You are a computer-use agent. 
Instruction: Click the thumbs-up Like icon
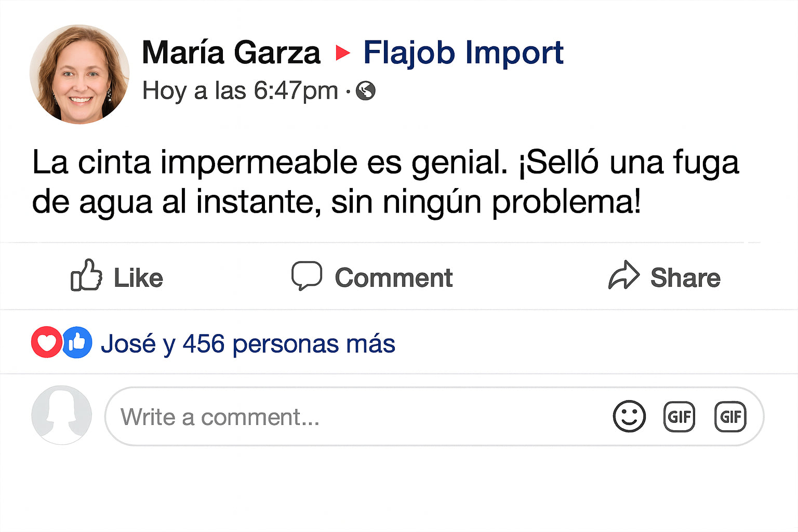pyautogui.click(x=86, y=275)
